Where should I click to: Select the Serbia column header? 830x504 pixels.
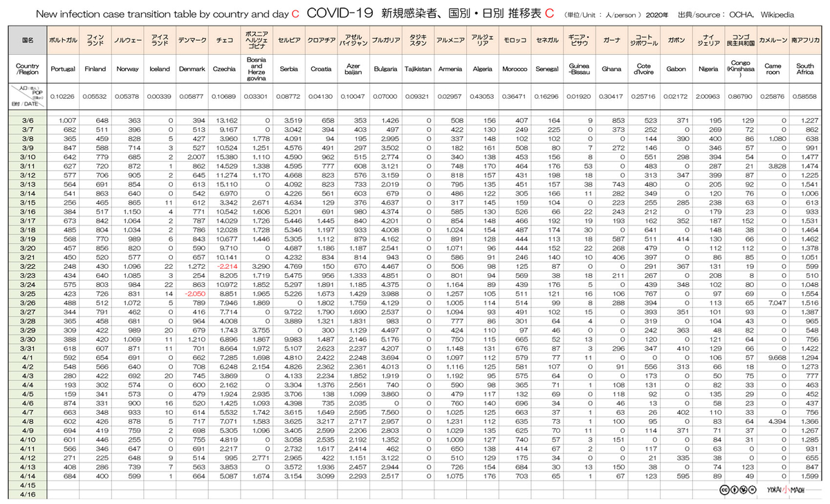pos(289,69)
